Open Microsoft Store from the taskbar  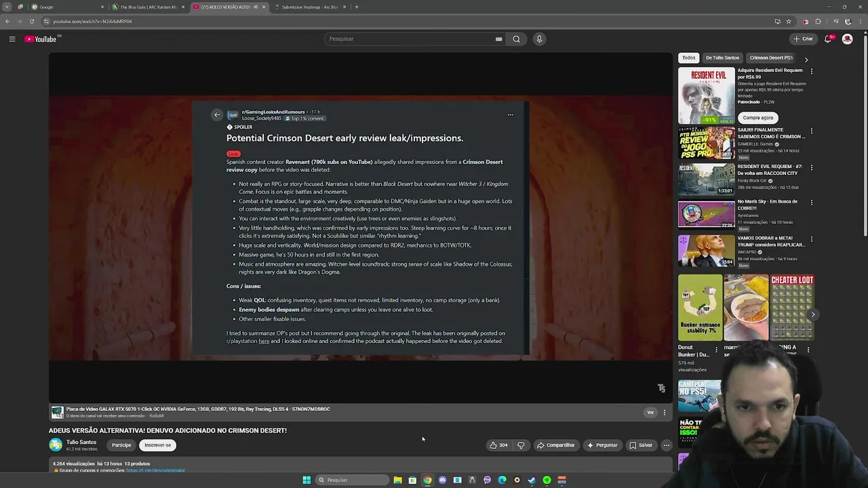point(412,480)
